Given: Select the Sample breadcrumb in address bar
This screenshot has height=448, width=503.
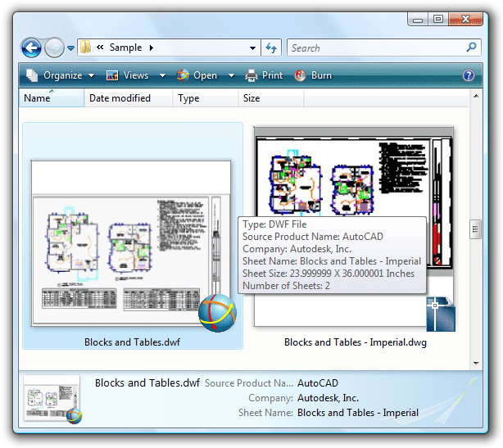Looking at the screenshot, I should pos(125,48).
